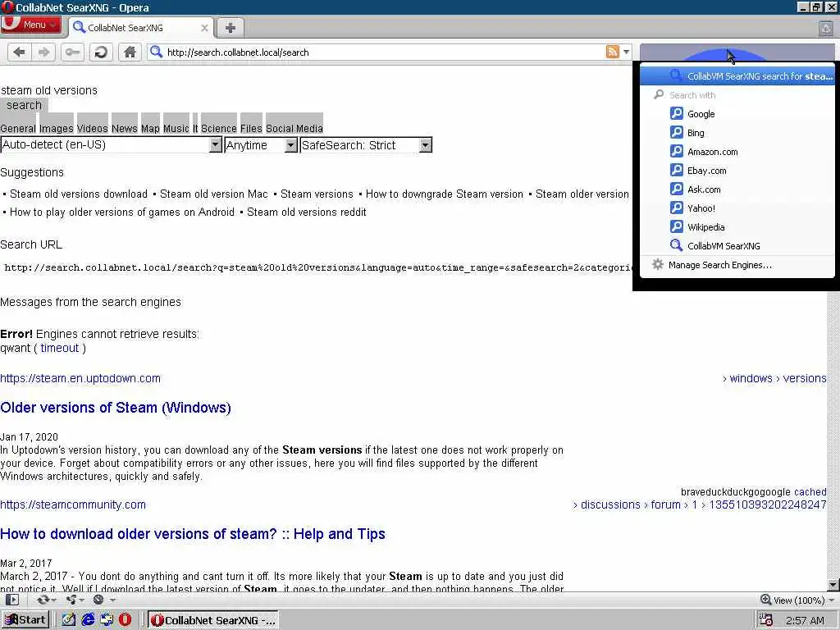
Task: Open the SafeSearch: Strict dropdown
Action: pos(366,145)
